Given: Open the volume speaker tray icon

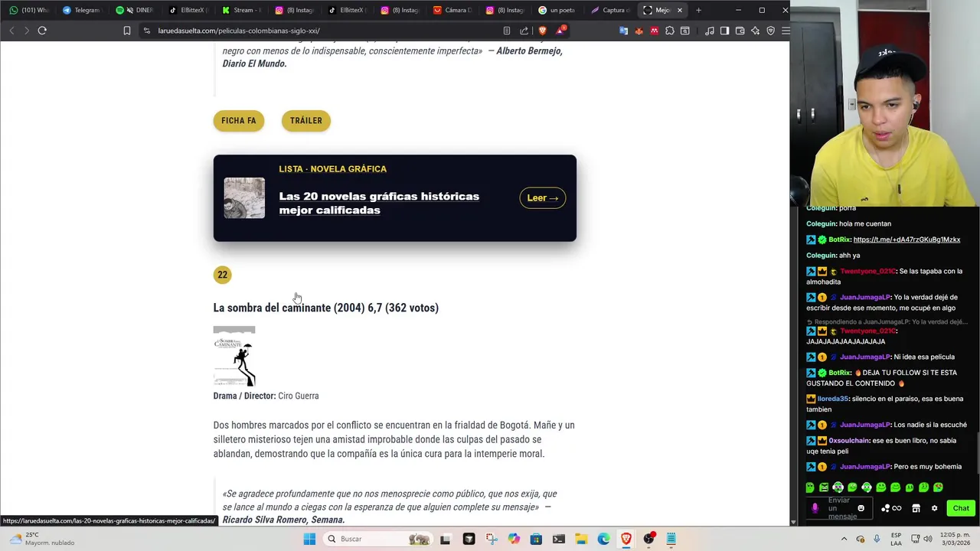Looking at the screenshot, I should coord(928,539).
